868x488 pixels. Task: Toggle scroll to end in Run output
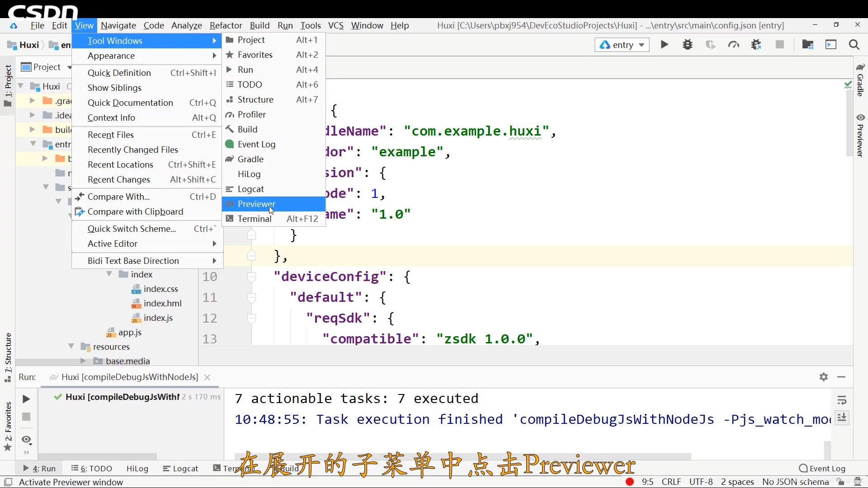[x=842, y=418]
